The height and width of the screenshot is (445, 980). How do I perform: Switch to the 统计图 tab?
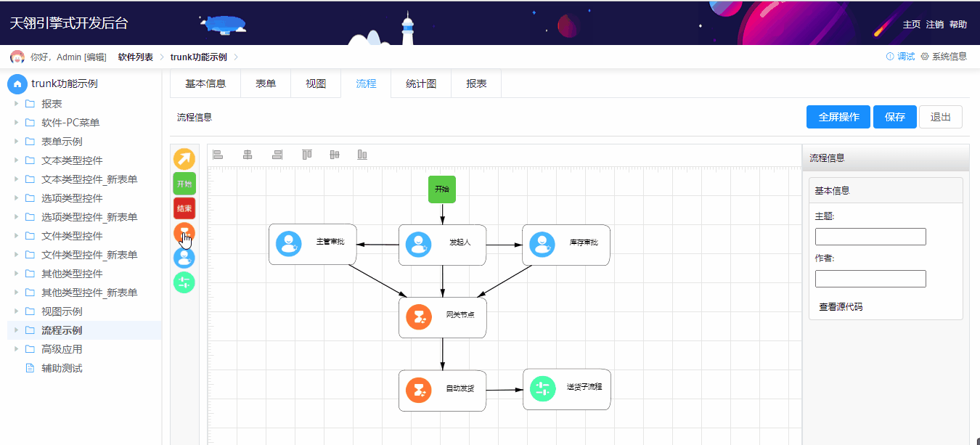(x=421, y=83)
